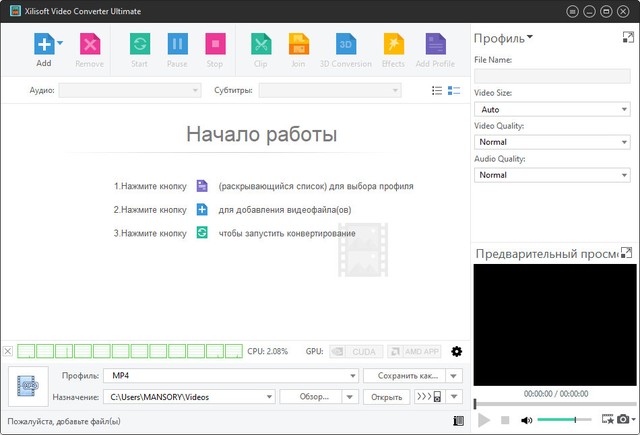
Task: Click the Clip scissors tool icon
Action: pyautogui.click(x=260, y=44)
